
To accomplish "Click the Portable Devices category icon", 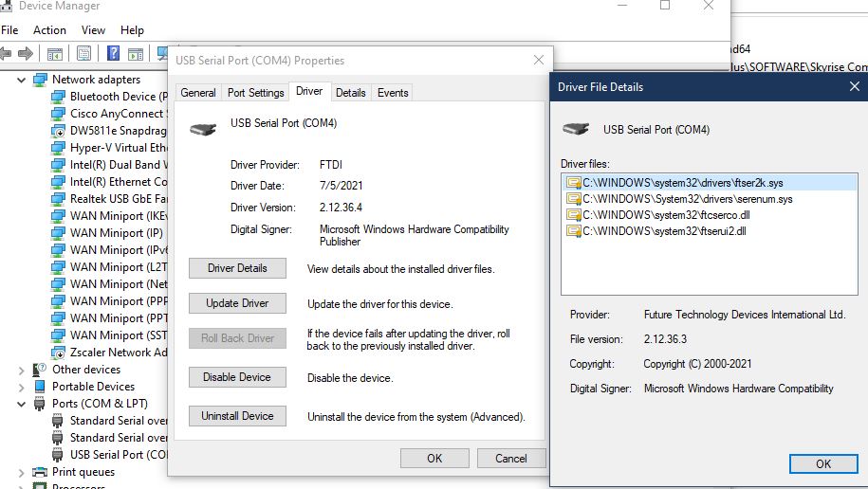I will click(40, 387).
